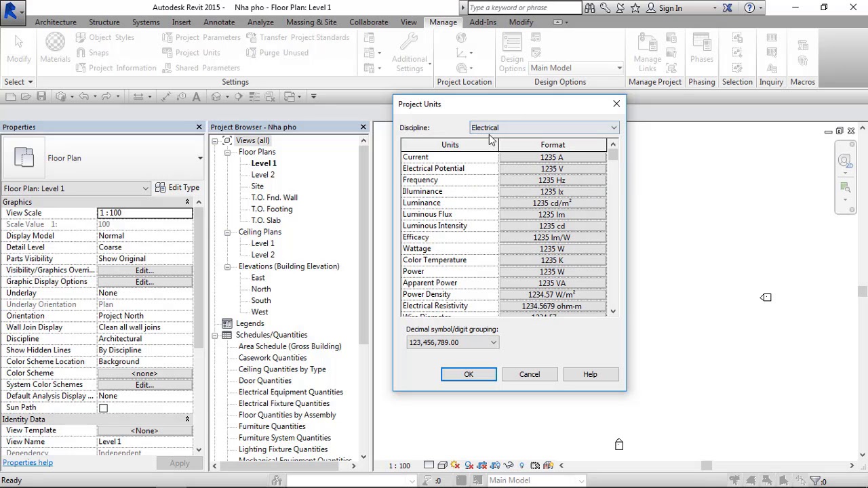This screenshot has width=868, height=488.
Task: Select Level 2 under Floor Plans
Action: 263,175
